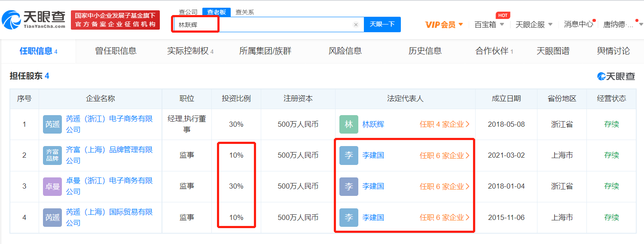Open the 所属集团/族群 tab

coord(265,51)
